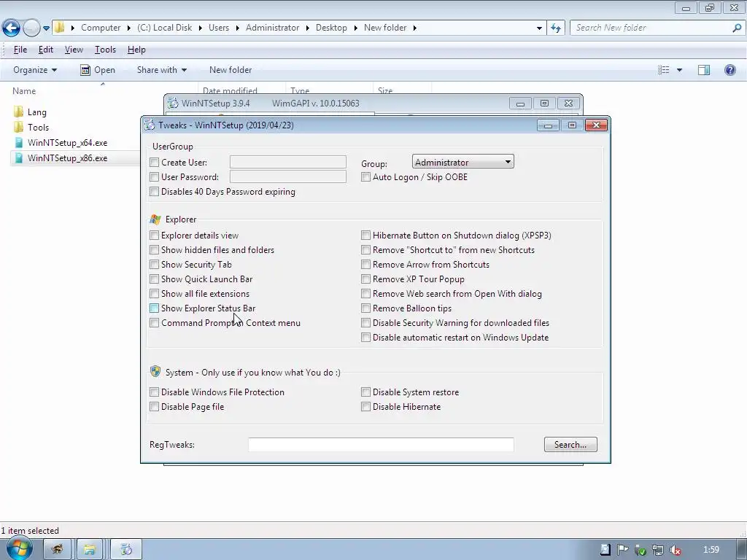Click WinNTSetup 3.9.4 title bar icon
This screenshot has height=560, width=747.
[173, 103]
